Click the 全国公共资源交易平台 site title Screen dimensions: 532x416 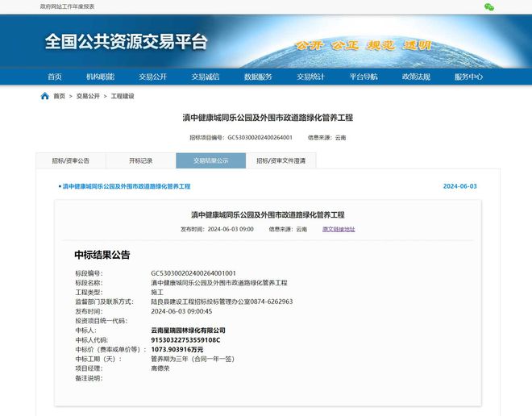coord(126,41)
